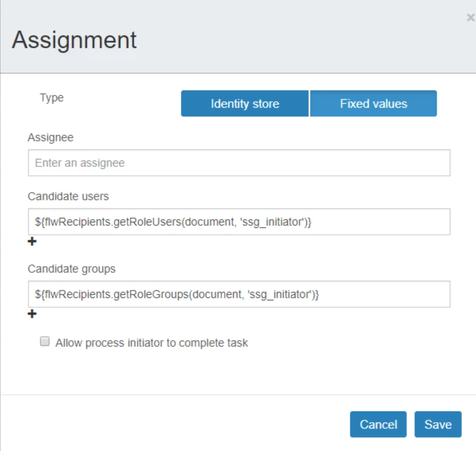The height and width of the screenshot is (451, 476).
Task: Close the Assignment dialog with the X icon
Action: (x=471, y=18)
